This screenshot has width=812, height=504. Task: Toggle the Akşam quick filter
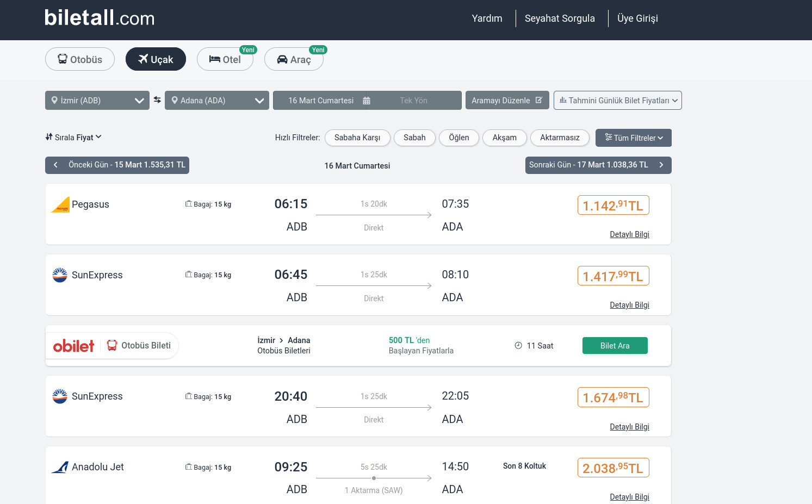505,138
